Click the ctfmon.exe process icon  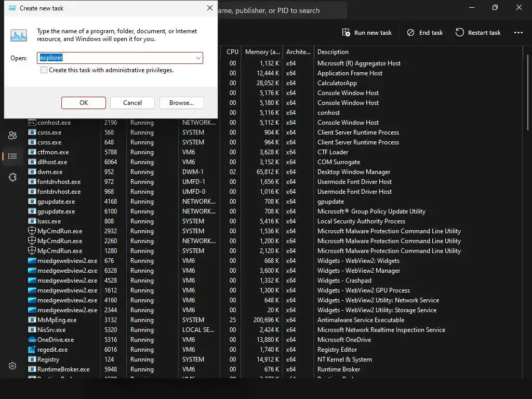pyautogui.click(x=32, y=152)
